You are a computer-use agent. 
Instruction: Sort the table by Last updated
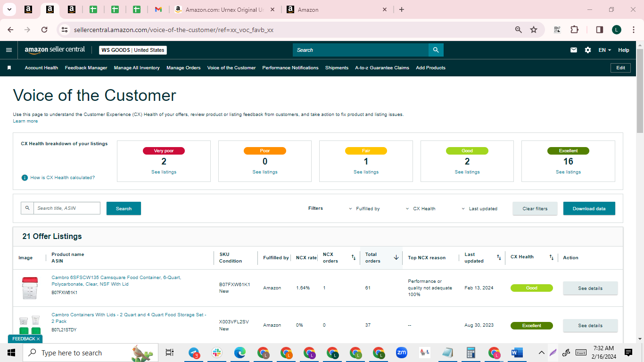[x=499, y=257]
